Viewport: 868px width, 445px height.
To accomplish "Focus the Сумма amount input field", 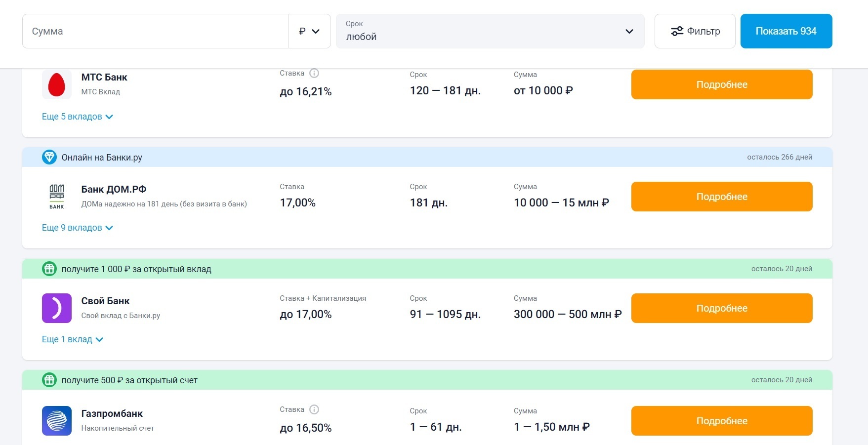I will coord(156,31).
